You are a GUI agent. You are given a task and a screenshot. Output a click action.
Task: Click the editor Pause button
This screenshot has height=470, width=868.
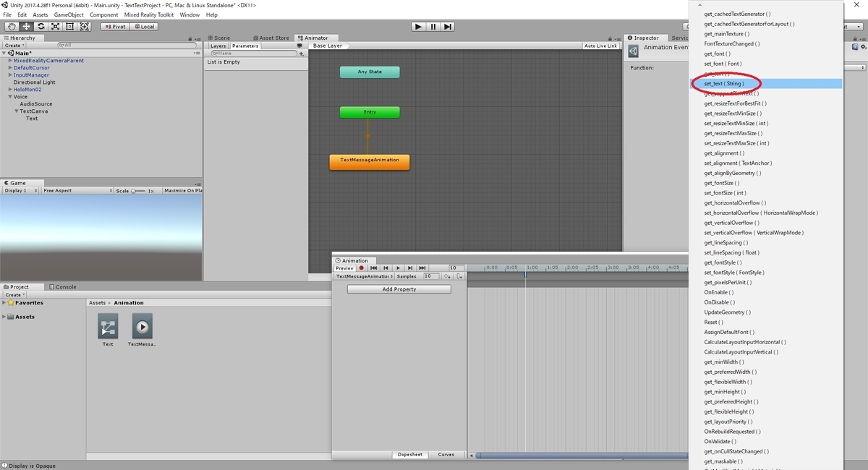pyautogui.click(x=433, y=26)
